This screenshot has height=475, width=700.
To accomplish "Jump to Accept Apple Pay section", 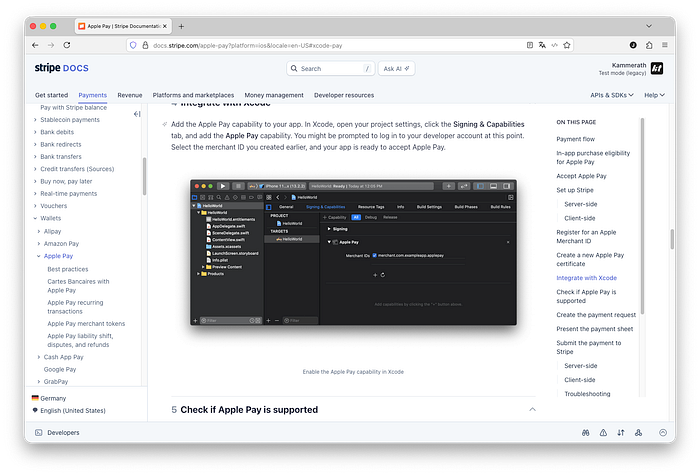I will point(581,176).
